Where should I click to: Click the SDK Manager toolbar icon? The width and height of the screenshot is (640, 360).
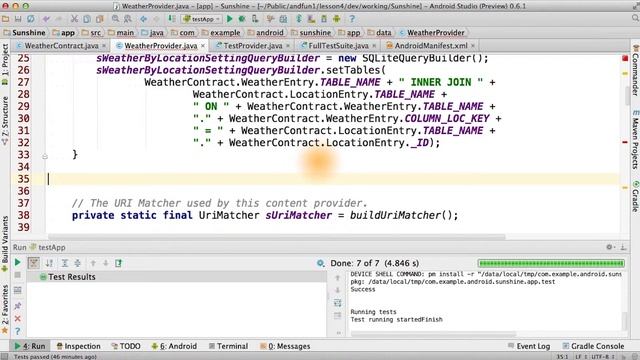324,19
